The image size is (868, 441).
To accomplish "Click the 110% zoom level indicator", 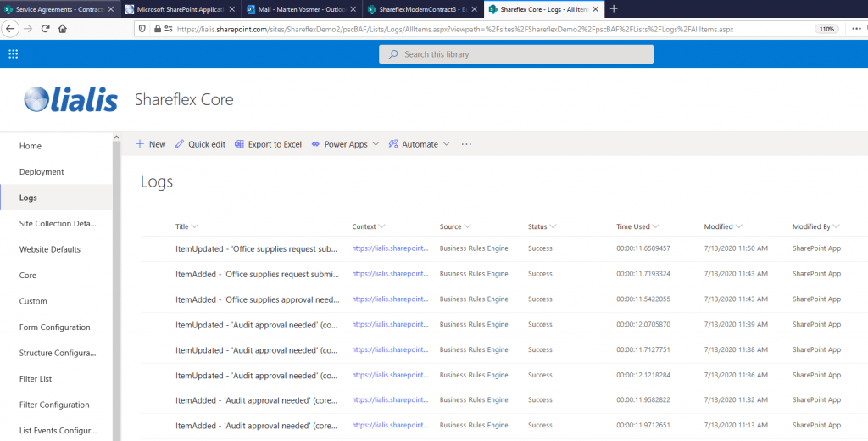I will 826,29.
